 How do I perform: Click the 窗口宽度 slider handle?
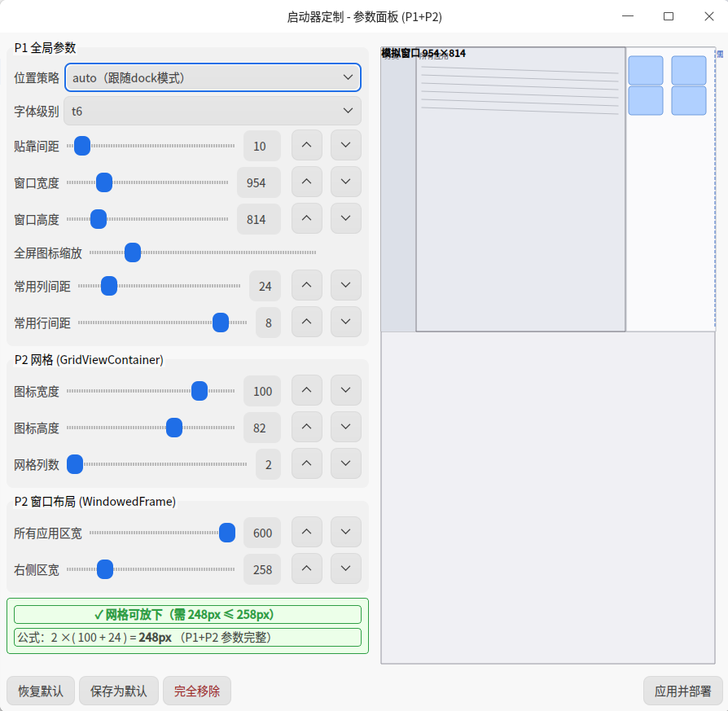click(x=104, y=182)
